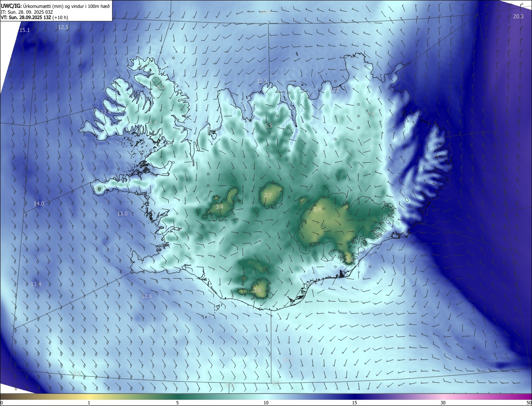Image resolution: width=532 pixels, height=406 pixels.
Task: Click the '15' tick on the color scale
Action: coord(355,403)
